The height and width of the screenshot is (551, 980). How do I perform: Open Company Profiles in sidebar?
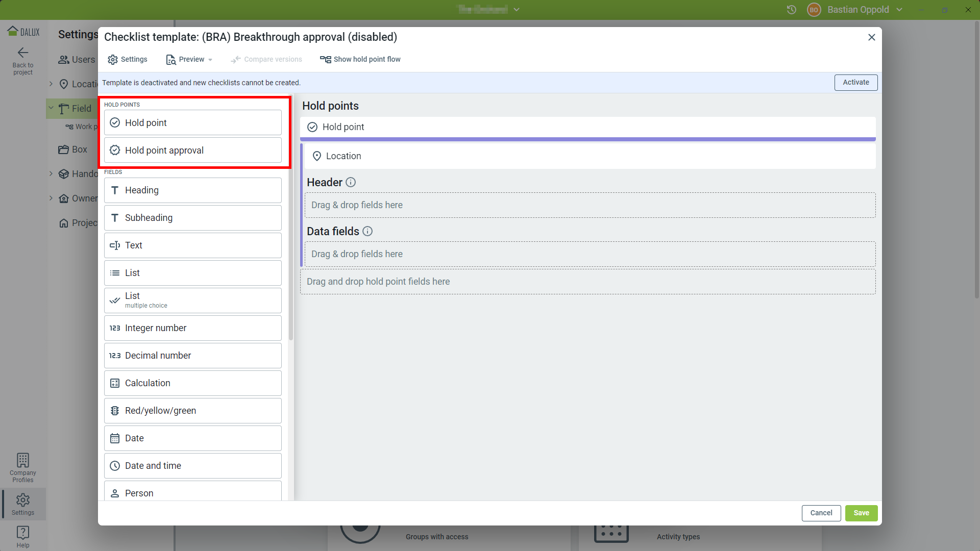click(x=23, y=467)
